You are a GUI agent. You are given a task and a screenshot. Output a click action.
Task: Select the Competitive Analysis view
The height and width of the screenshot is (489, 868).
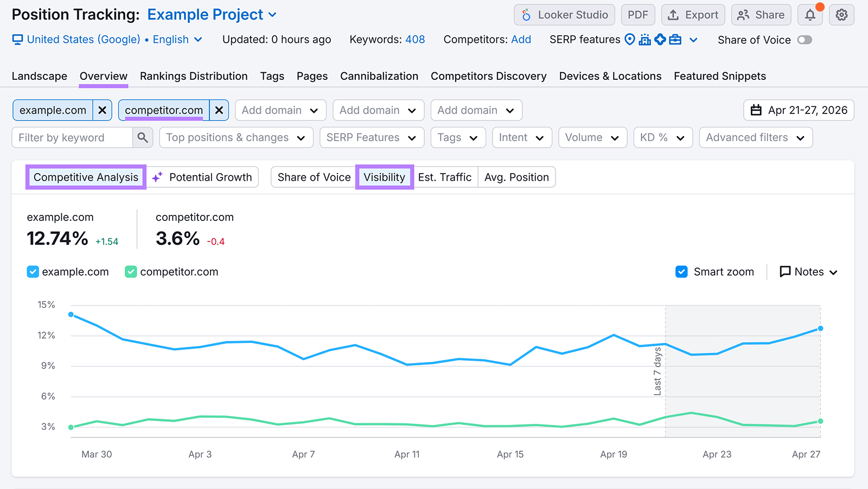pyautogui.click(x=86, y=177)
